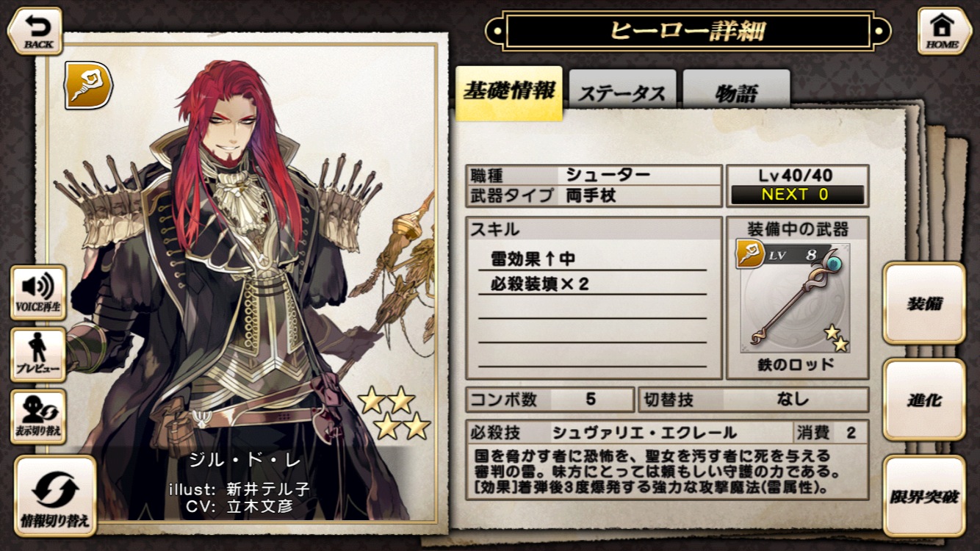
Task: Open the 物語 story tab
Action: (x=736, y=94)
